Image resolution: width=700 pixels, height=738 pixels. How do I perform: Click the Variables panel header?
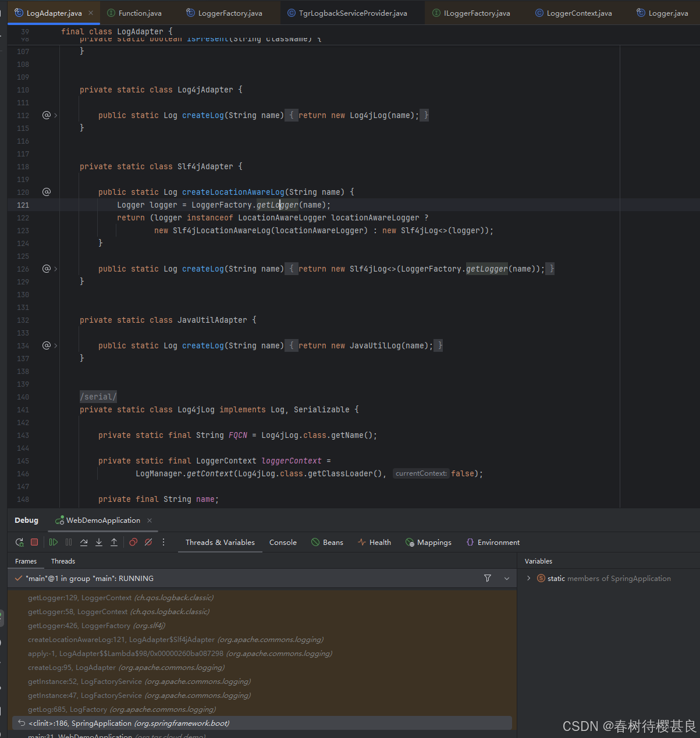538,561
